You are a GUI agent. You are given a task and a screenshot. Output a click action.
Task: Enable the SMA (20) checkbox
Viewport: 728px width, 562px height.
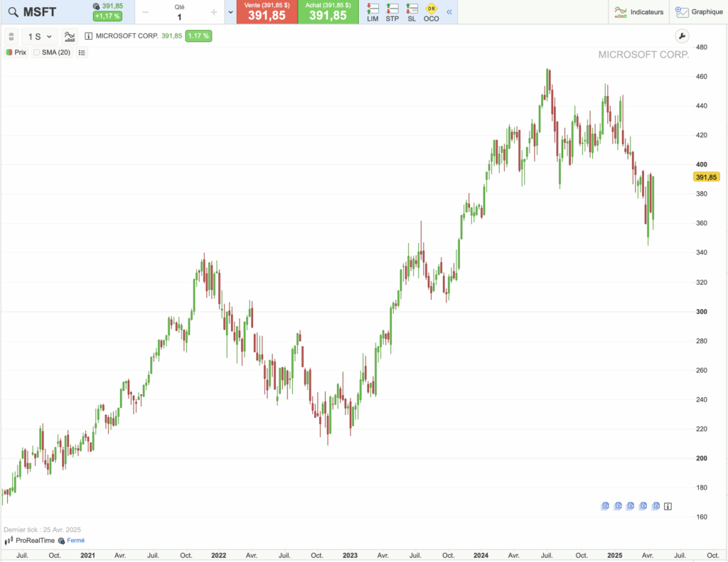pyautogui.click(x=37, y=53)
